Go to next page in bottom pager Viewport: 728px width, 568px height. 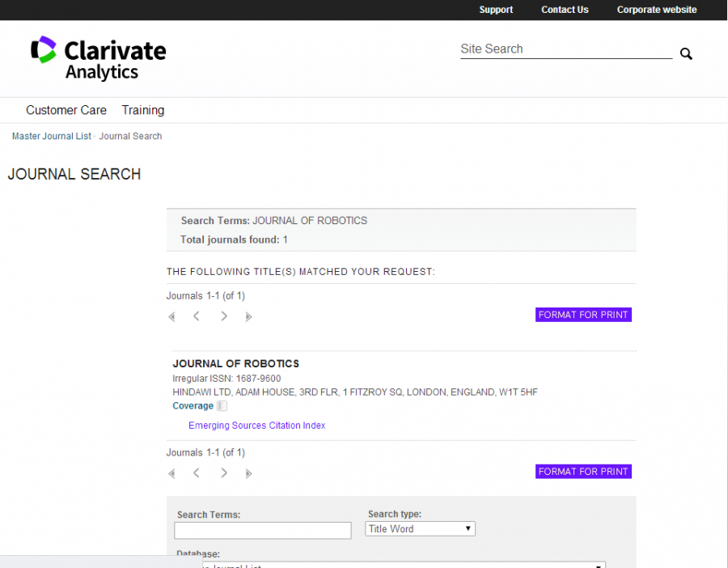click(x=224, y=473)
